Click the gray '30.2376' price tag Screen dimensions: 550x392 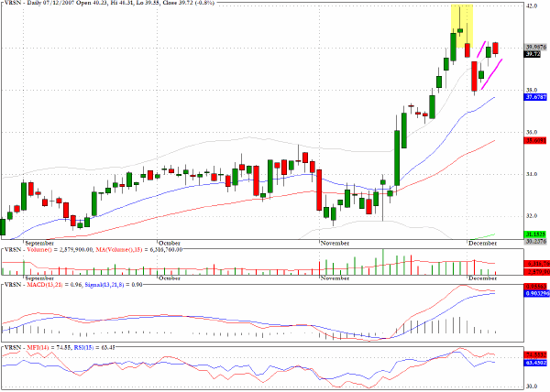[x=535, y=242]
